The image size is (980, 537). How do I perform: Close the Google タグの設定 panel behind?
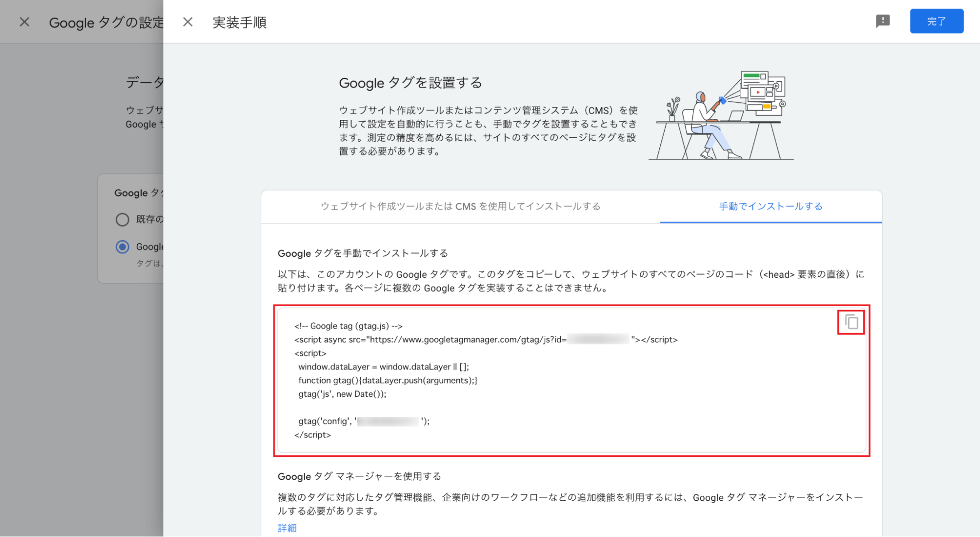tap(25, 22)
